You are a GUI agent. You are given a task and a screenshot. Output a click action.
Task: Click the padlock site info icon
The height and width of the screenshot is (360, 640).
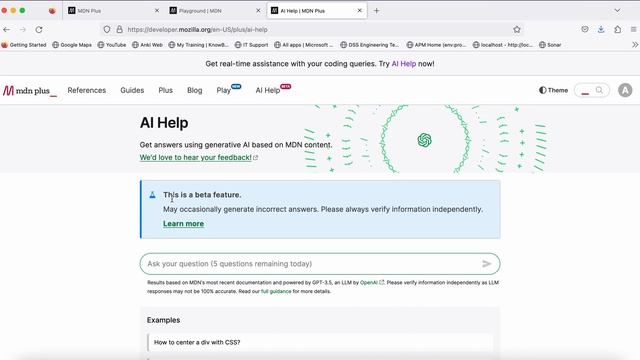coord(119,29)
